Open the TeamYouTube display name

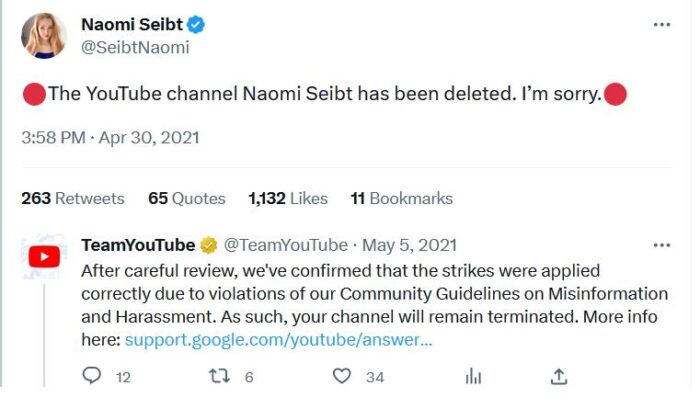137,245
